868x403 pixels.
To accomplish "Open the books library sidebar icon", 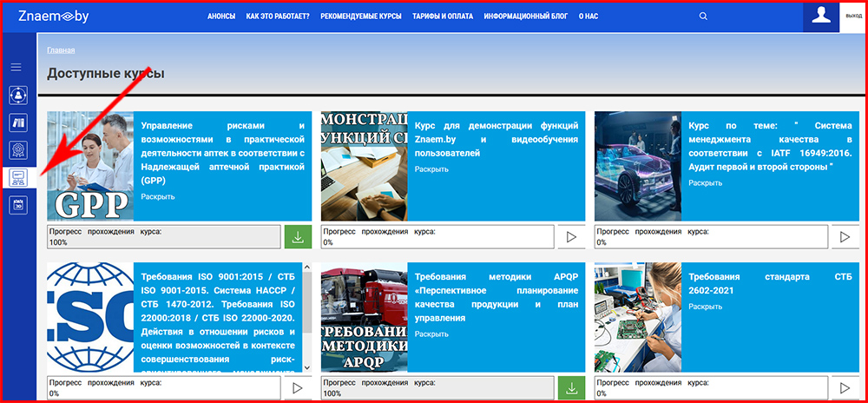I will click(18, 122).
